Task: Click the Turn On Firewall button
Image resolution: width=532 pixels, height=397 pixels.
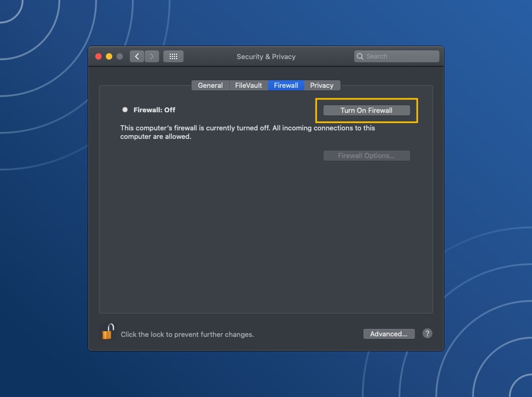Action: (x=367, y=110)
